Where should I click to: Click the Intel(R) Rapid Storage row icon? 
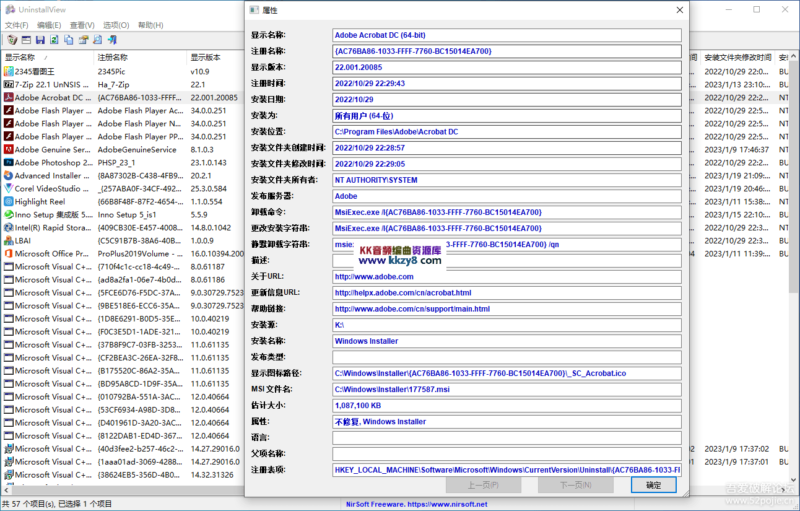tap(9, 227)
